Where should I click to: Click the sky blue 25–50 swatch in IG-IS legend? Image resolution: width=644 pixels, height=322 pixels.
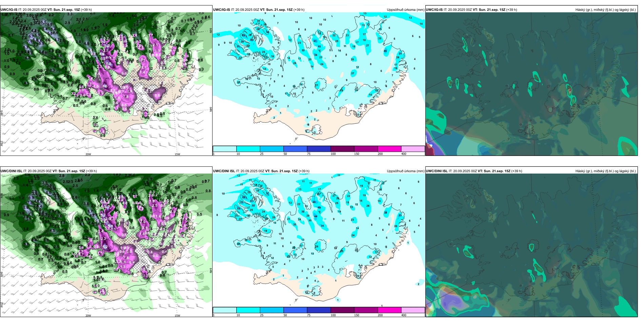271,149
